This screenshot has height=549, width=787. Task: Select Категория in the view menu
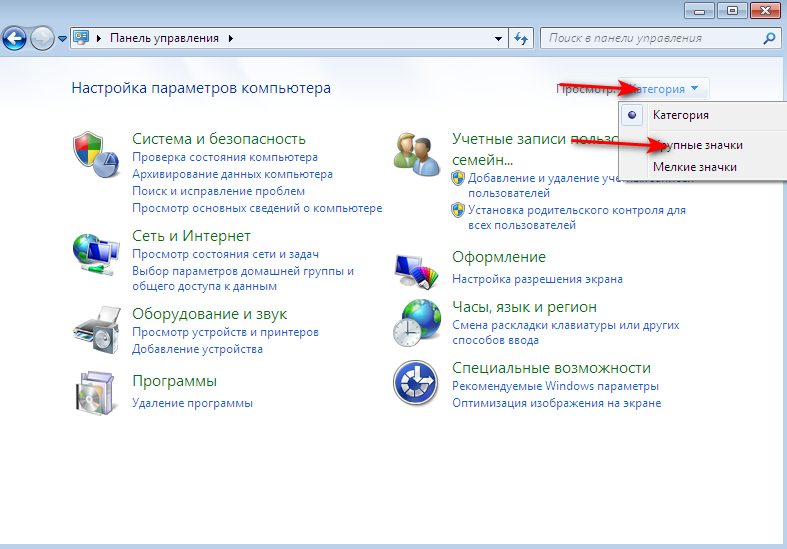tap(681, 115)
